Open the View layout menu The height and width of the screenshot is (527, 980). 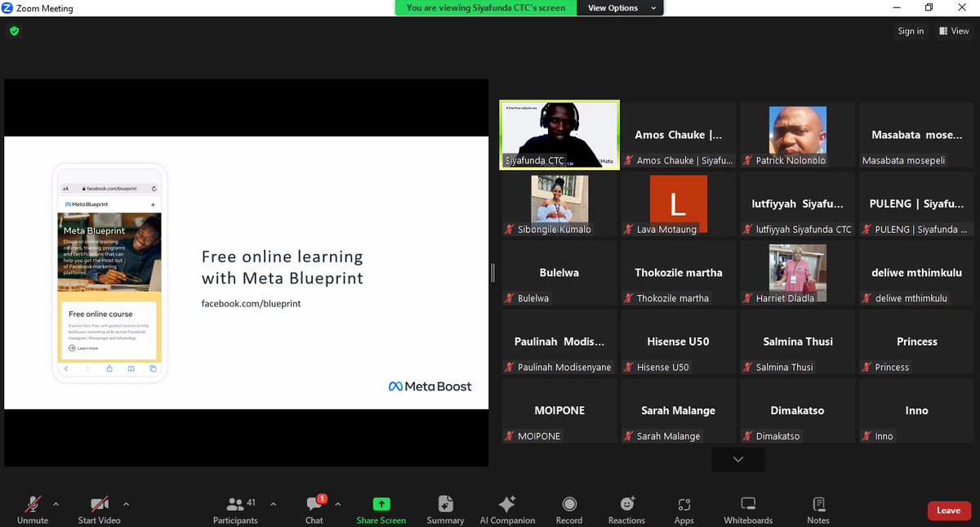954,31
